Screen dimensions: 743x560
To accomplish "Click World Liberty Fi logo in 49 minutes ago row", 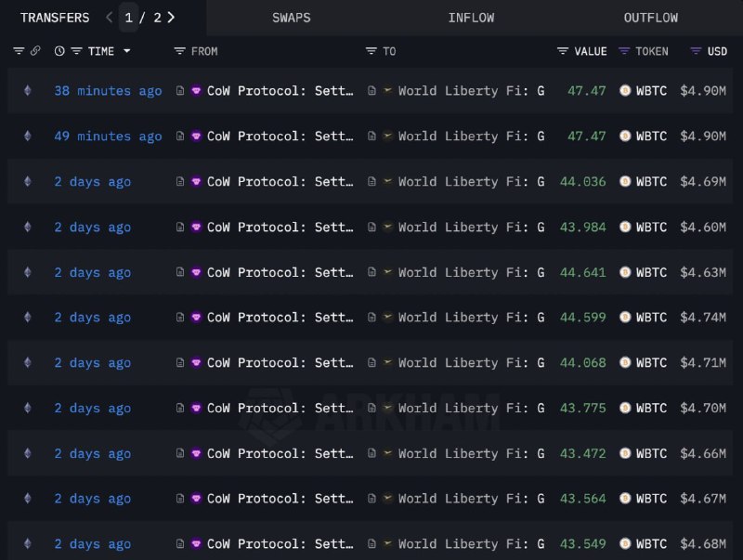I will tap(387, 136).
